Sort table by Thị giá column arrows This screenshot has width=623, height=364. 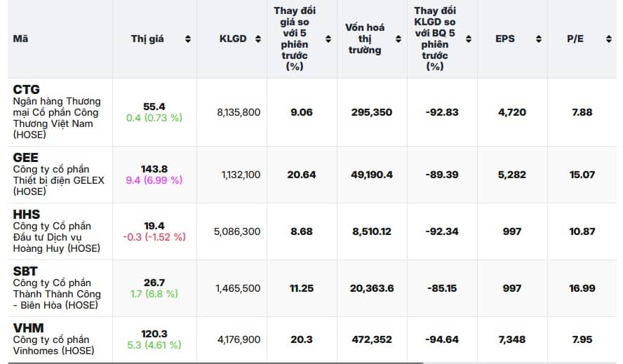[x=187, y=39]
